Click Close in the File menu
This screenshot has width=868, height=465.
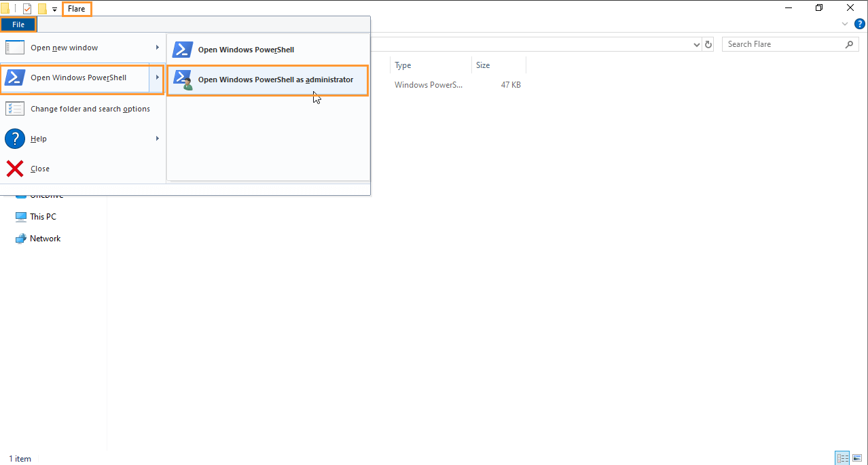(82, 169)
